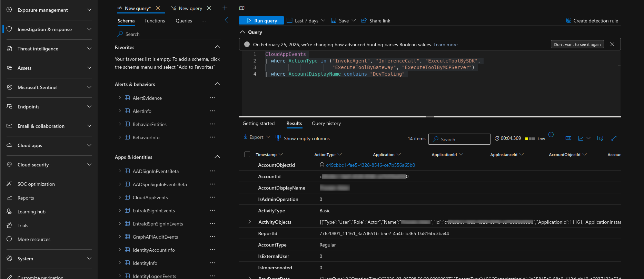Collapse the Query section chevron
Viewport: 644px width, 279px height.
(242, 32)
